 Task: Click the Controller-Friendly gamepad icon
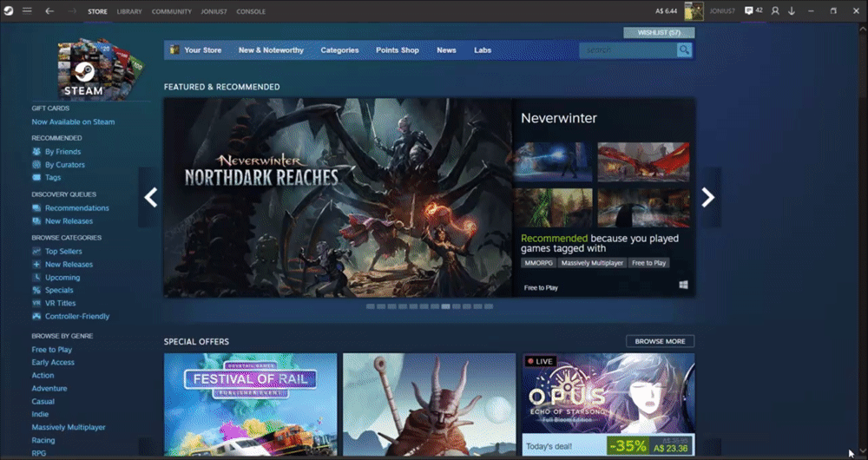coord(36,317)
